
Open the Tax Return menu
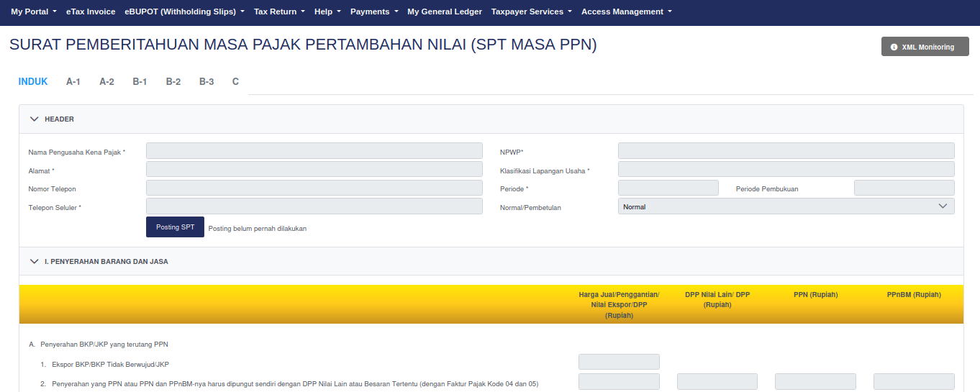pyautogui.click(x=279, y=12)
